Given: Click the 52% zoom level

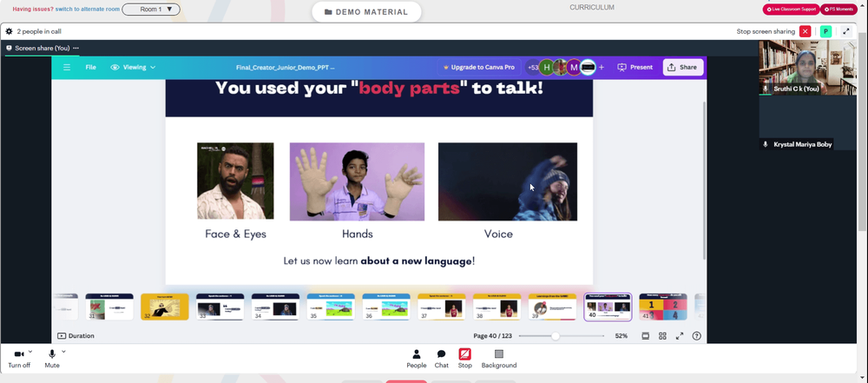Looking at the screenshot, I should [x=621, y=336].
